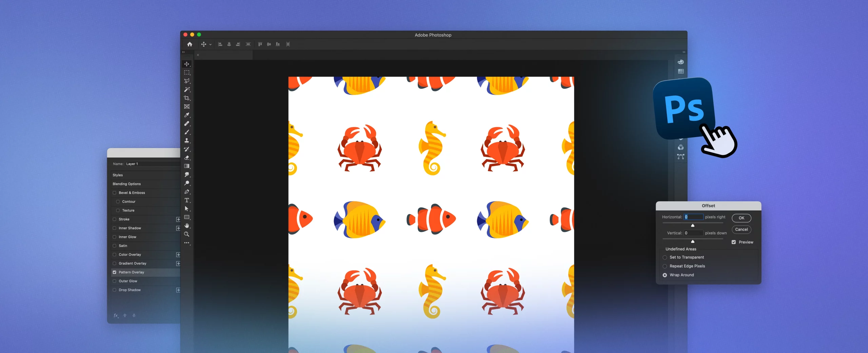
Task: Align left edges in the options bar
Action: 220,44
